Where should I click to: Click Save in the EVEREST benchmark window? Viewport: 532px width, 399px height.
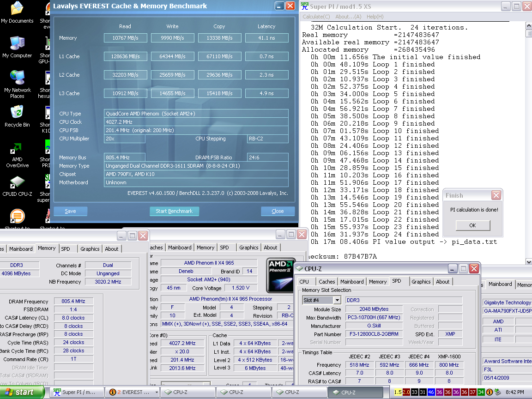(70, 211)
